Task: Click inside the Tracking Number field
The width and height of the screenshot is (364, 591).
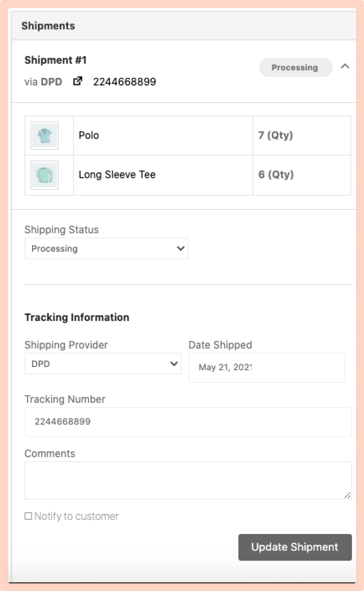Action: pos(188,421)
